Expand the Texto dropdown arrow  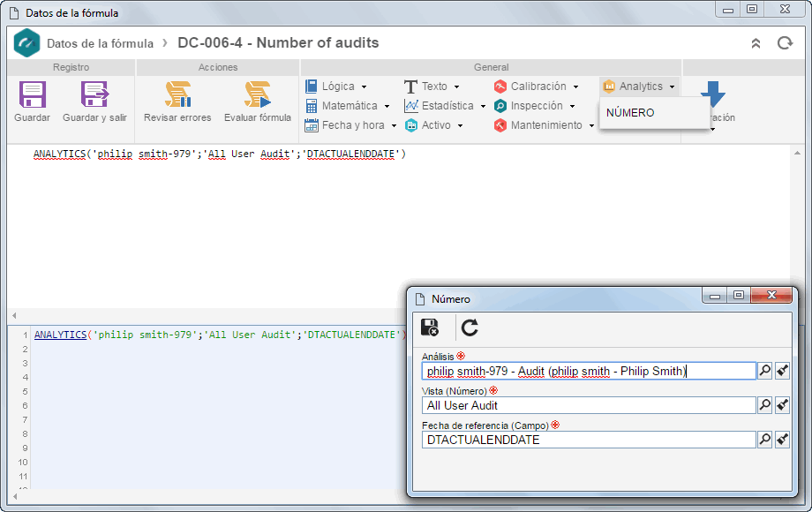point(457,87)
